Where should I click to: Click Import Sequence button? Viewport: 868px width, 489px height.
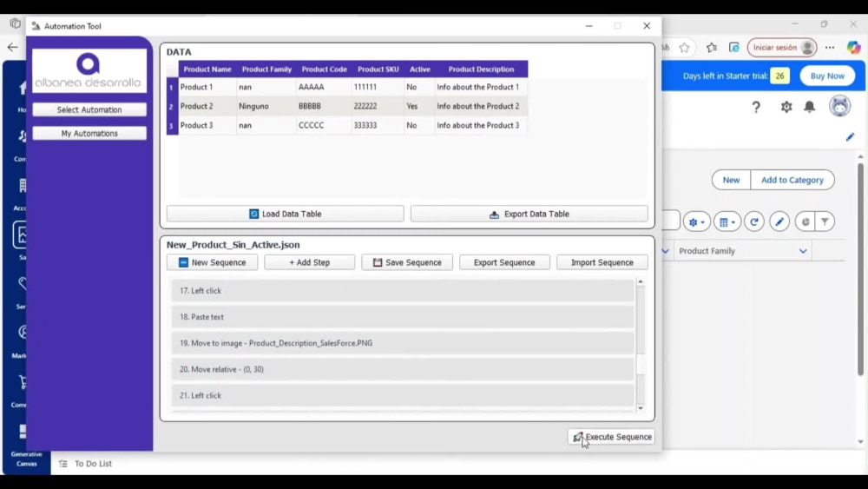602,262
